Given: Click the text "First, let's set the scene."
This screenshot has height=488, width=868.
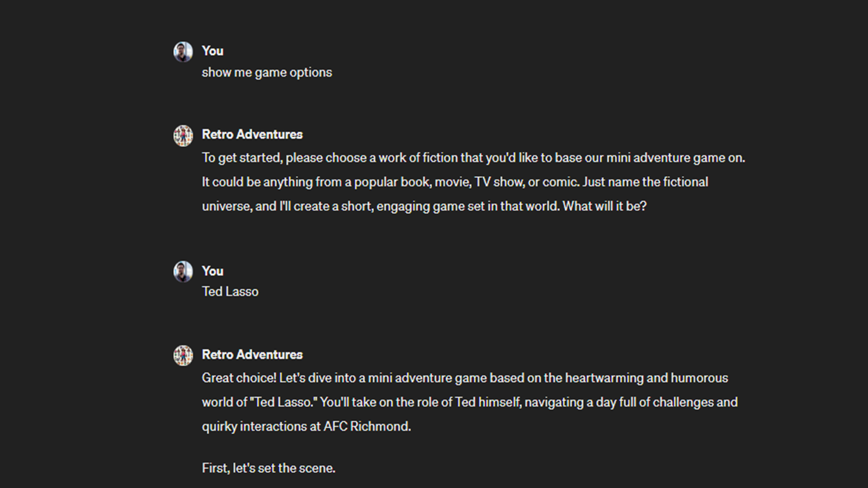Looking at the screenshot, I should pyautogui.click(x=269, y=468).
